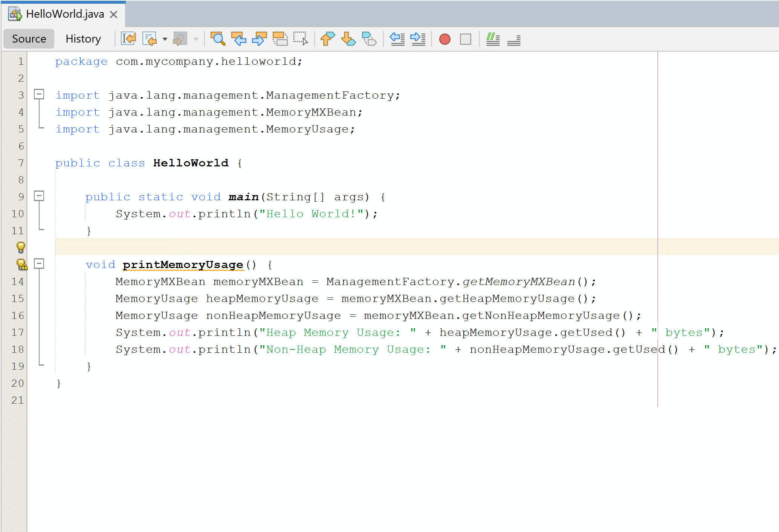Click Find Selection magnifier icon
The image size is (779, 532).
(x=218, y=39)
